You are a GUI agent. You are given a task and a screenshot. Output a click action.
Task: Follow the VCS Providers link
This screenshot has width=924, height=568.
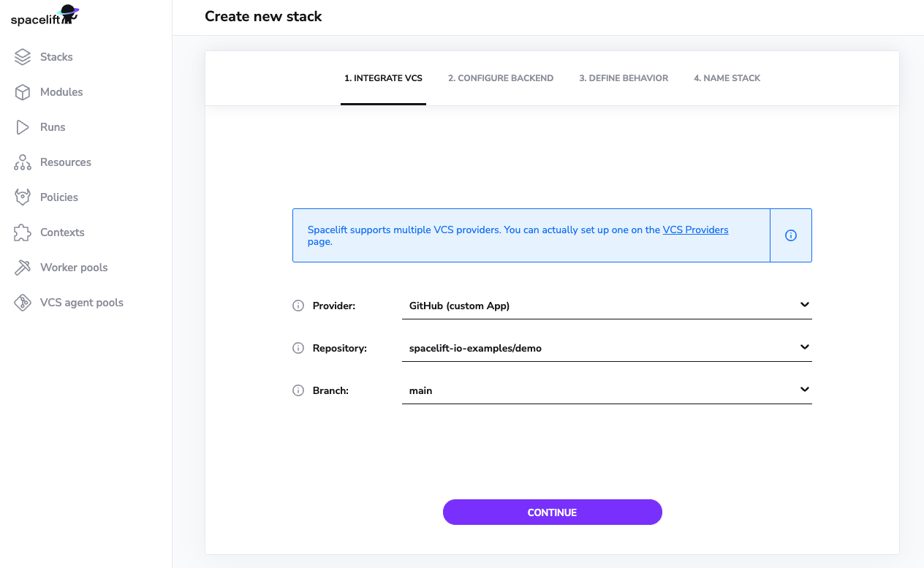tap(695, 230)
